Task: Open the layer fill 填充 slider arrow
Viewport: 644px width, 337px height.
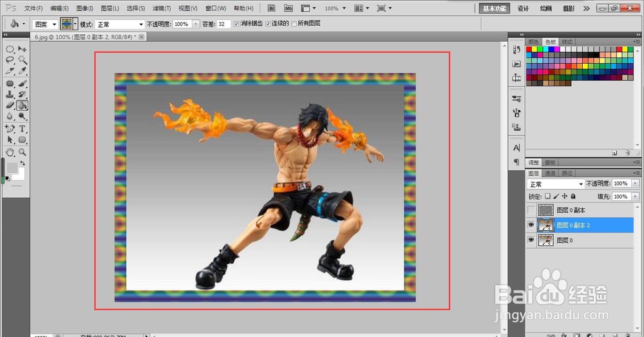Action: click(636, 197)
